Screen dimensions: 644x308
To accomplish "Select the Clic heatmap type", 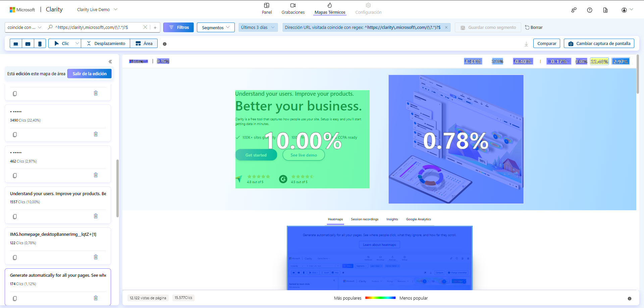I will coord(61,44).
